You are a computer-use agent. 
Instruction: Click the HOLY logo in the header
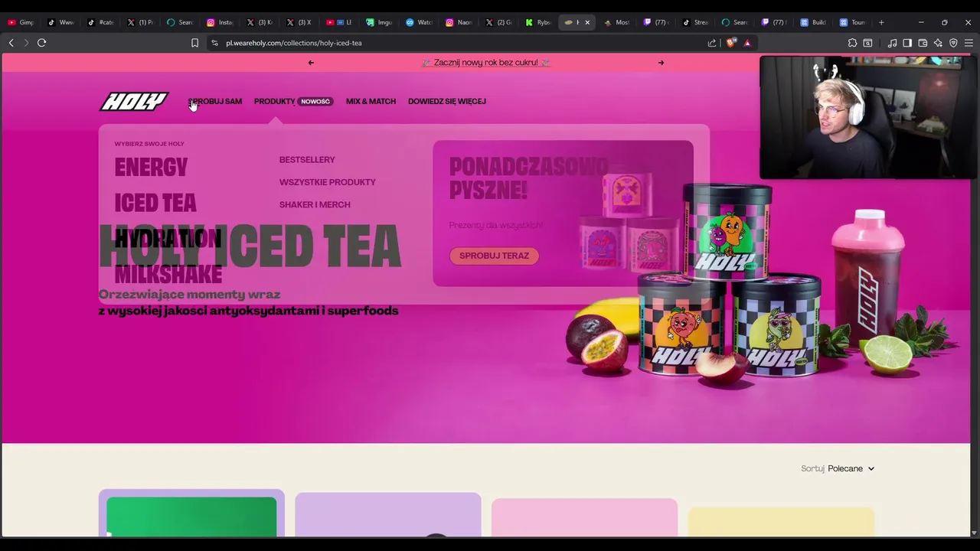(x=134, y=101)
